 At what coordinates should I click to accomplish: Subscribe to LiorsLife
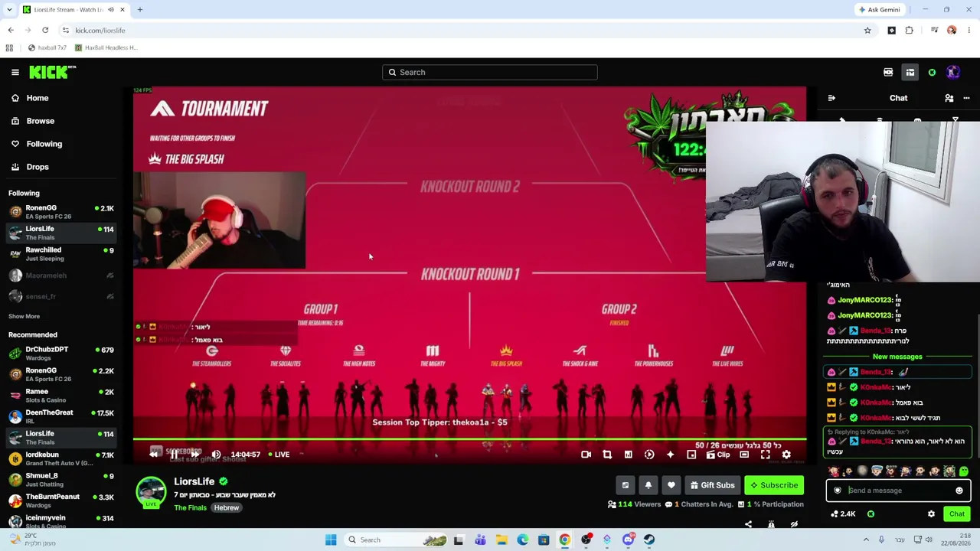[774, 485]
